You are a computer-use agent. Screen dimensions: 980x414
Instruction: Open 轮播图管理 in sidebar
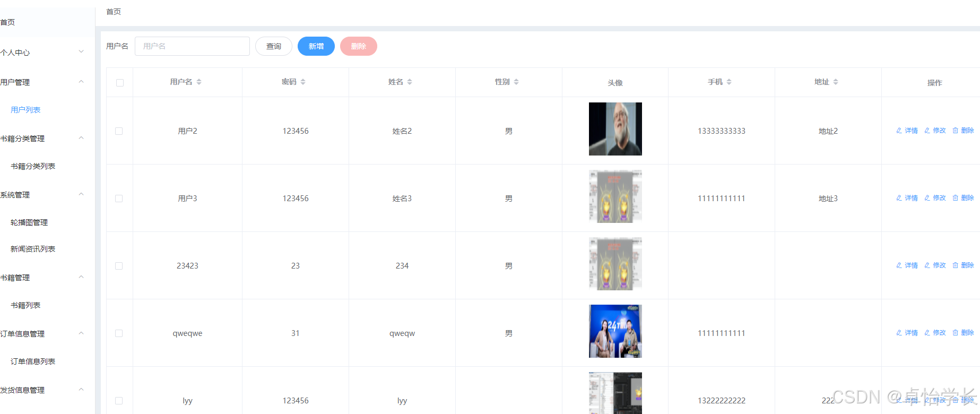click(29, 222)
